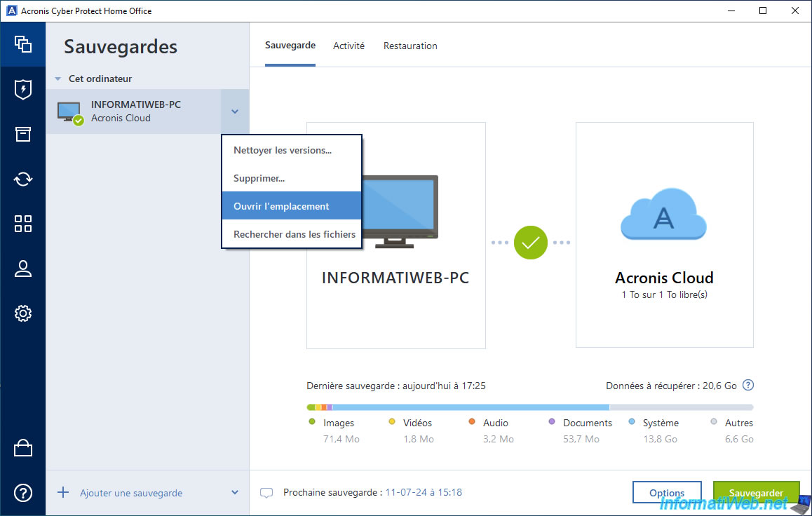Select the Acronis Cloud destination panel
This screenshot has width=812, height=516.
pyautogui.click(x=665, y=234)
